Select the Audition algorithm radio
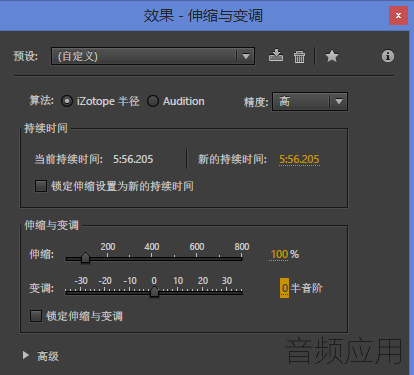Screen dimensions: 414x375 [x=153, y=101]
